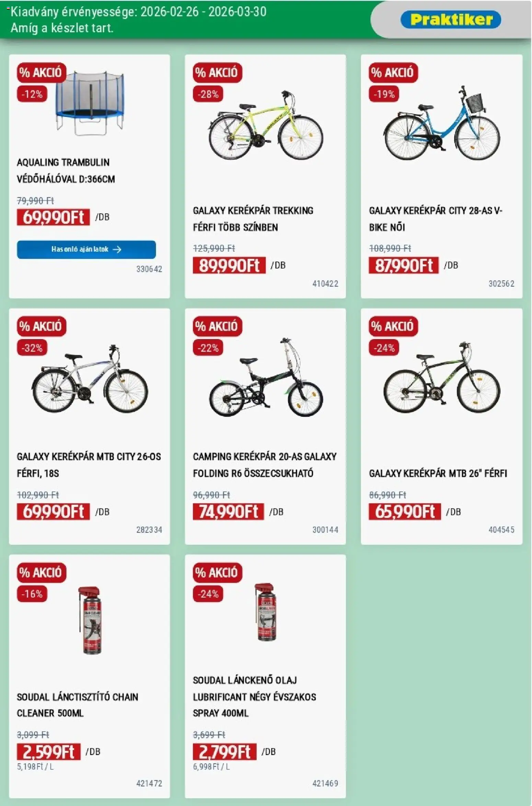The image size is (532, 806).
Task: Click the -32% discount badge
Action: click(x=32, y=348)
